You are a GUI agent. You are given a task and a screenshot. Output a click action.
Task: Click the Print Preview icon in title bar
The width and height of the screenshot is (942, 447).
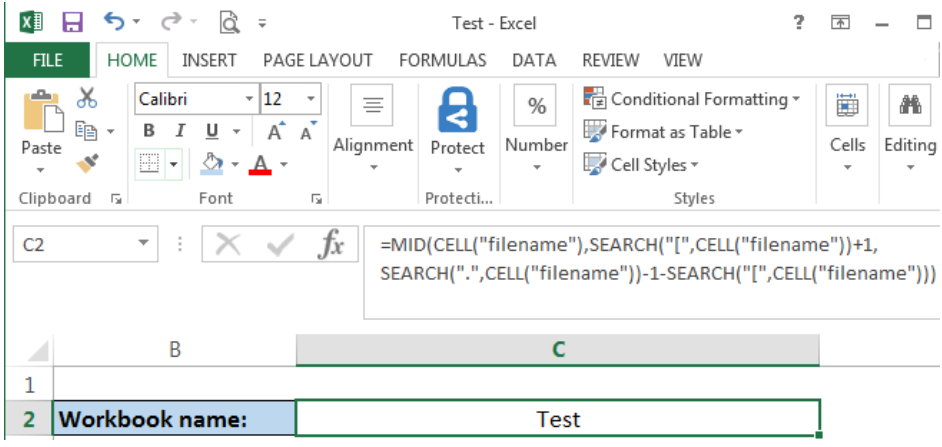229,23
